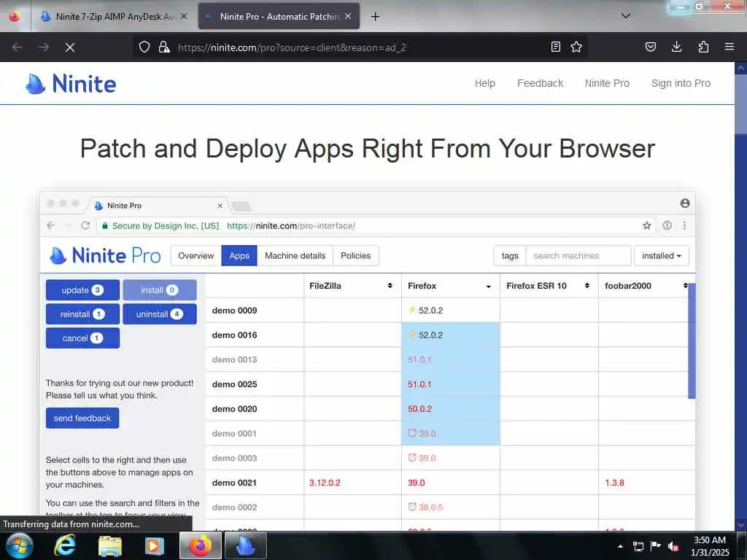
Task: Click the address bar URL field
Action: pos(360,47)
